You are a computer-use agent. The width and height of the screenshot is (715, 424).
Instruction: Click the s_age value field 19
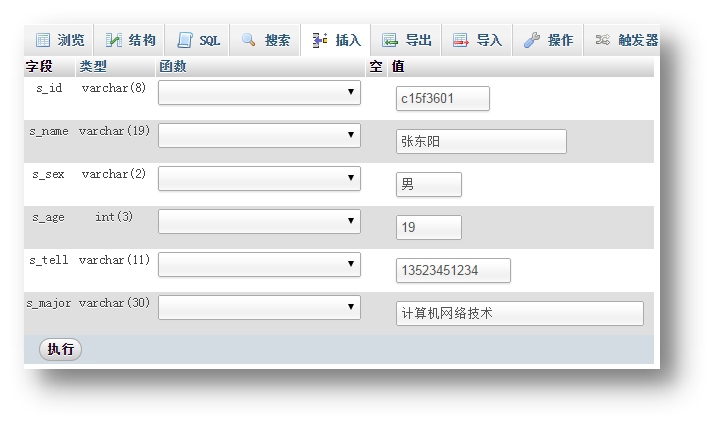[x=429, y=228]
